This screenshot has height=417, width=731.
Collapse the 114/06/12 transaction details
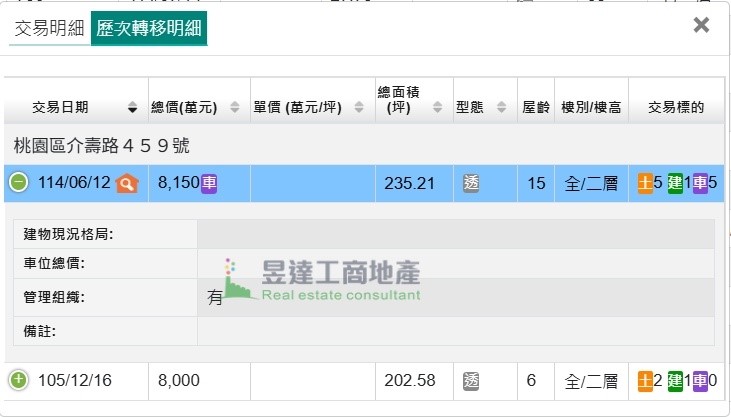coord(19,183)
